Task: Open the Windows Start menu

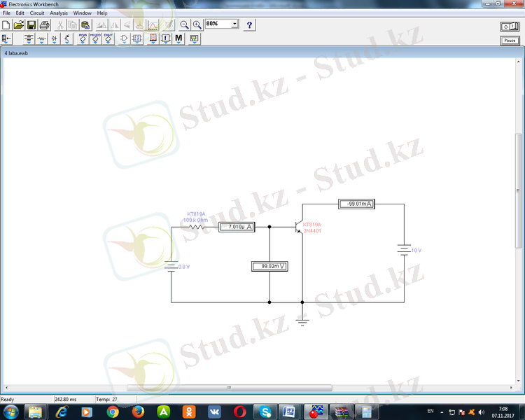Action: pyautogui.click(x=10, y=412)
